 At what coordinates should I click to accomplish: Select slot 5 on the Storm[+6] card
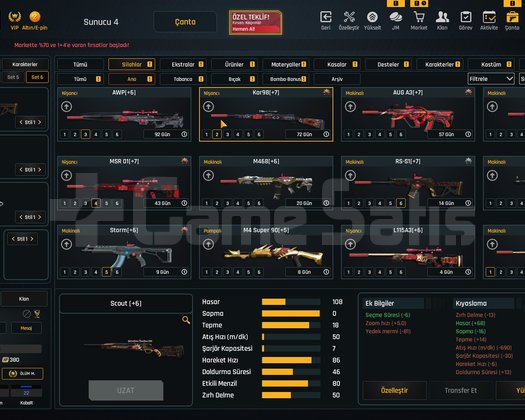point(106,272)
